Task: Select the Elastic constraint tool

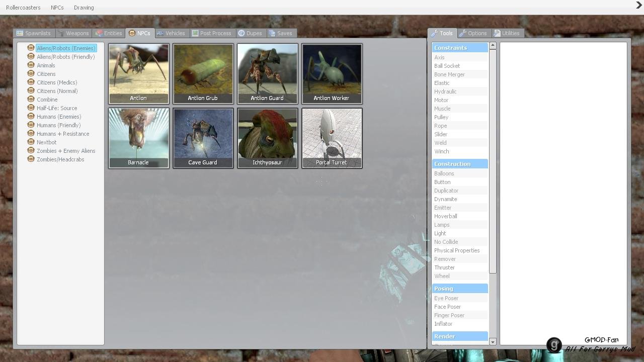Action: (460, 83)
